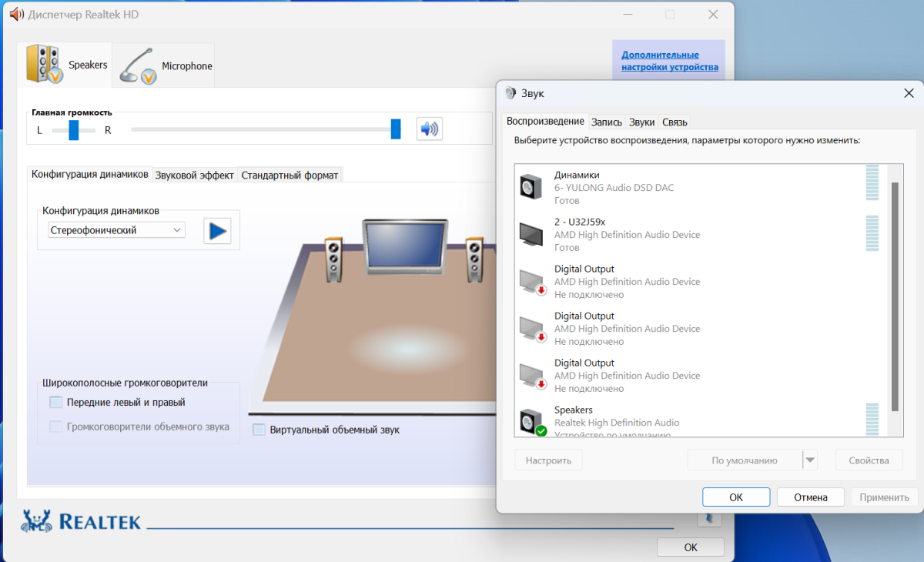Switch to the Связь tab

(675, 122)
